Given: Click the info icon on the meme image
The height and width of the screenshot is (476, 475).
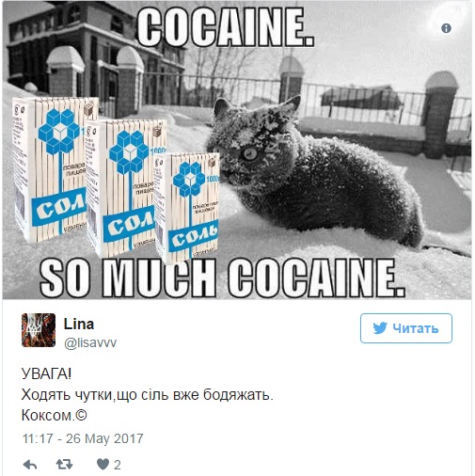Looking at the screenshot, I should (x=446, y=28).
